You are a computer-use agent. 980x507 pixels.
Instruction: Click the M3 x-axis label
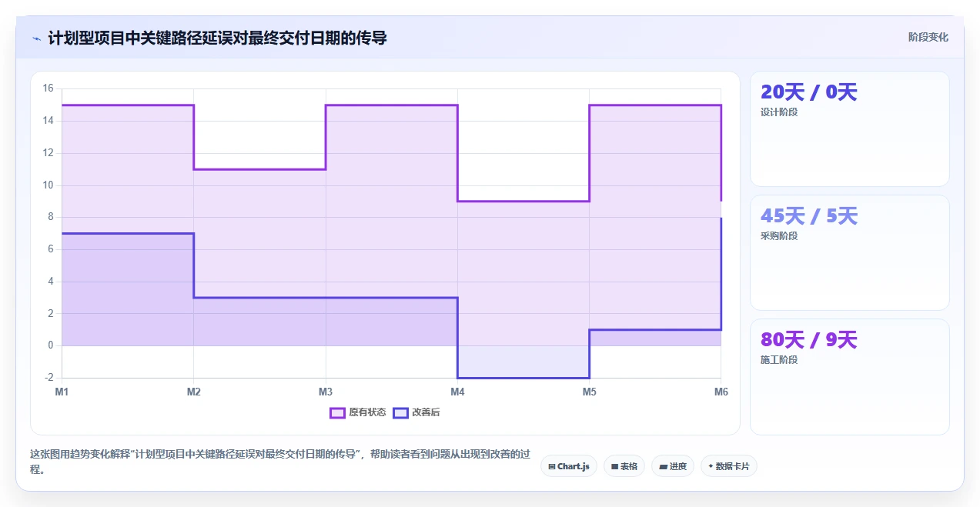click(326, 392)
